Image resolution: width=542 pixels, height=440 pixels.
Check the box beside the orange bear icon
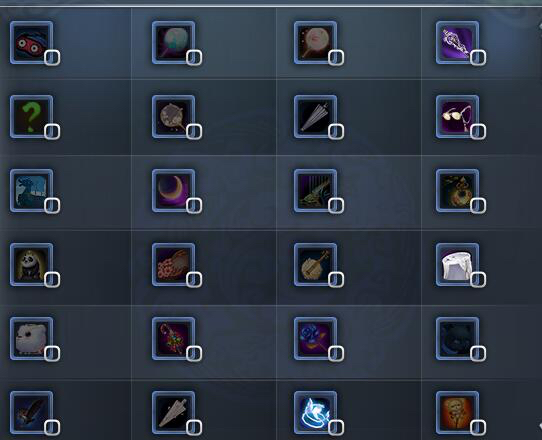point(478,428)
